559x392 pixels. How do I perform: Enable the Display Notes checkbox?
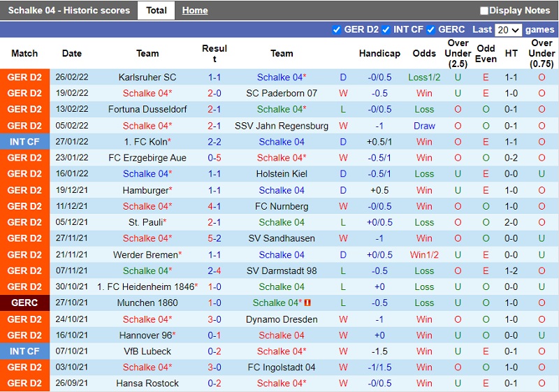(x=484, y=10)
